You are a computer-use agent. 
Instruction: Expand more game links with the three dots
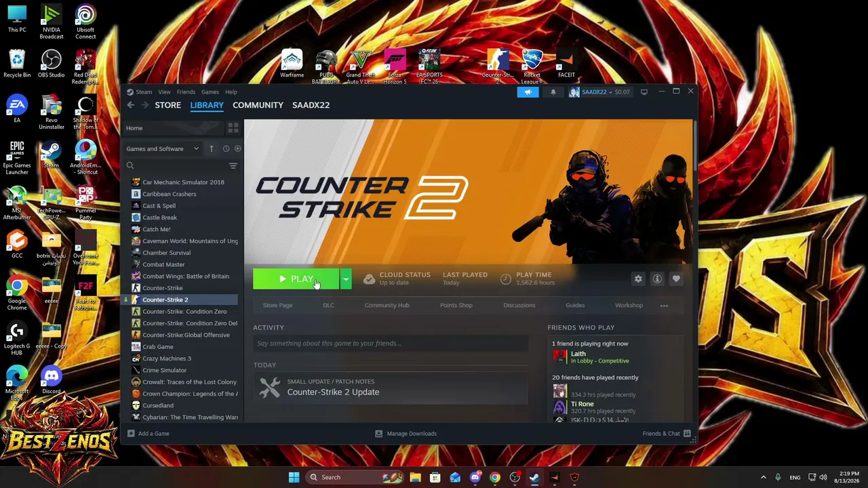coord(664,306)
